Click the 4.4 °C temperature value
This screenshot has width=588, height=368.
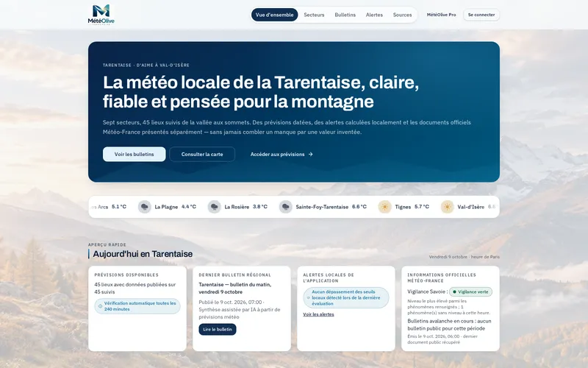[x=189, y=207]
